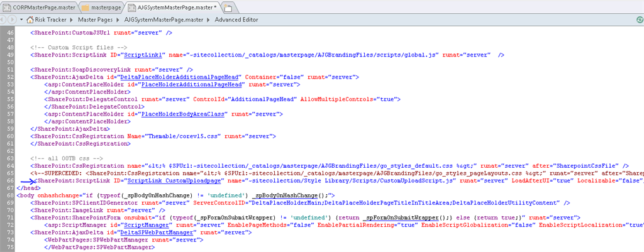Click the Risk Tracker home icon
This screenshot has height=252, width=644.
pyautogui.click(x=30, y=19)
